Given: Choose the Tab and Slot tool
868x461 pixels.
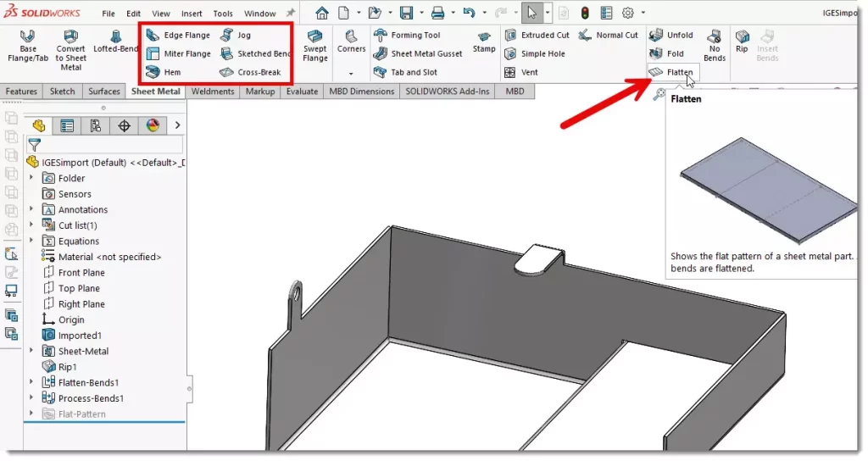Looking at the screenshot, I should click(x=405, y=72).
